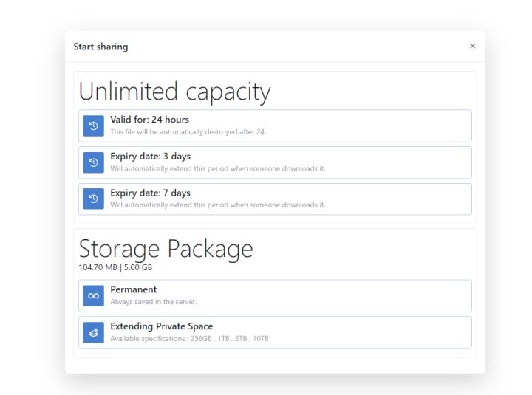
Task: Click the clock icon beside Valid for: 24 hours
Action: pyautogui.click(x=94, y=126)
